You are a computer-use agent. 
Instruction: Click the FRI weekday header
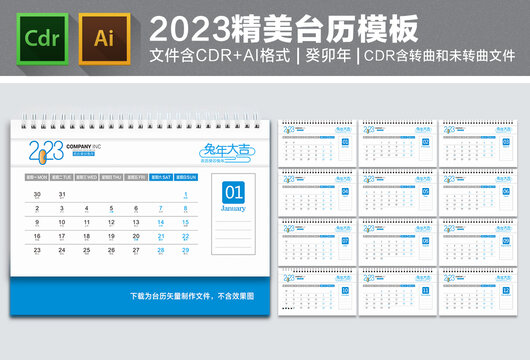point(136,177)
